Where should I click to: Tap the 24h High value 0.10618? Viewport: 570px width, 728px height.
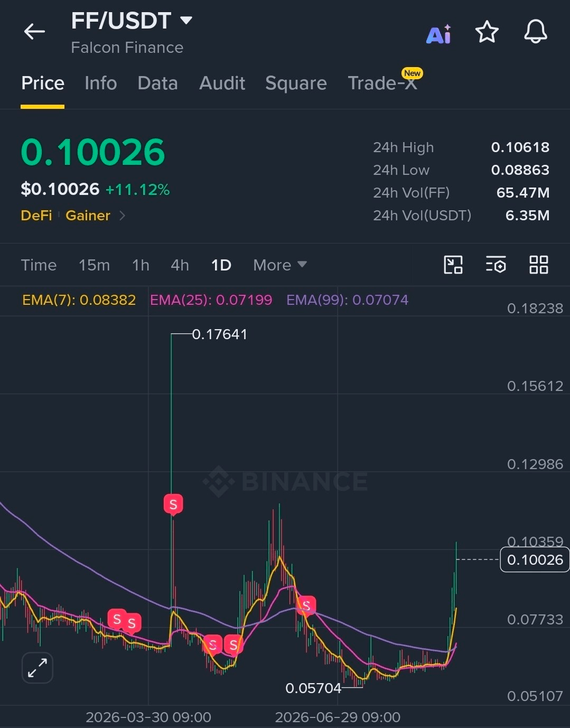point(520,147)
